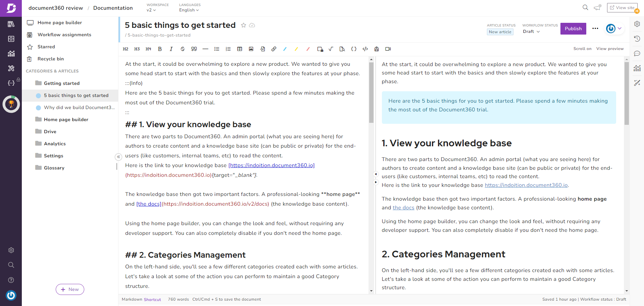Open the trophy achievements icon
644x306 pixels.
pyautogui.click(x=11, y=104)
